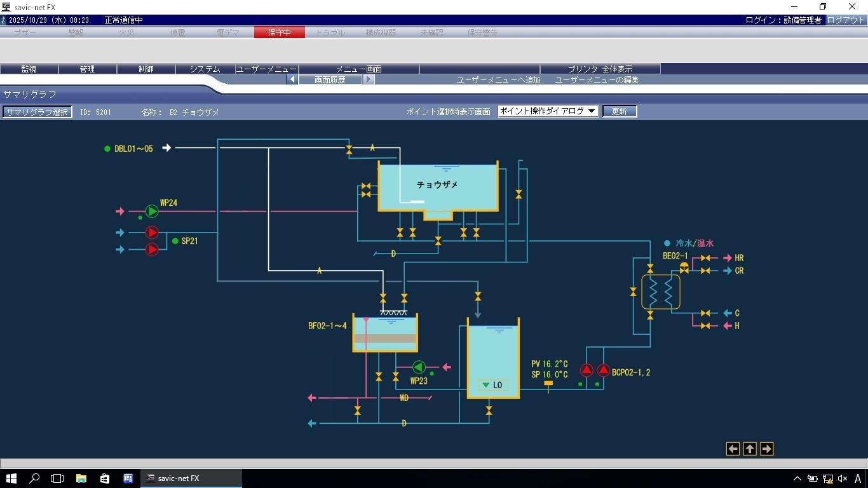Click the left arrow navigation icon
This screenshot has width=868, height=488.
coord(733,449)
